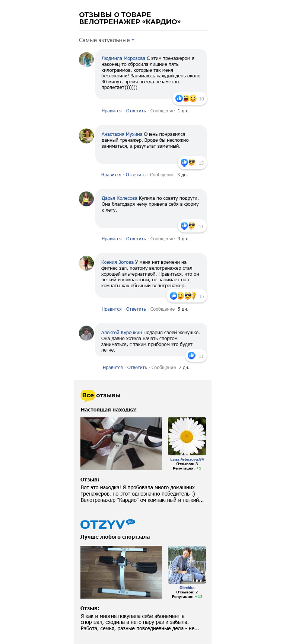The image size is (286, 644).
Task: Click Анастасия Мухина's profile avatar
Action: pos(86,136)
